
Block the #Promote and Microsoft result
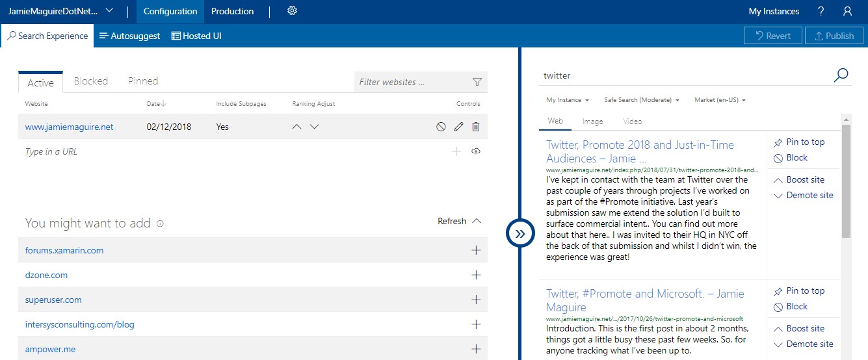791,306
